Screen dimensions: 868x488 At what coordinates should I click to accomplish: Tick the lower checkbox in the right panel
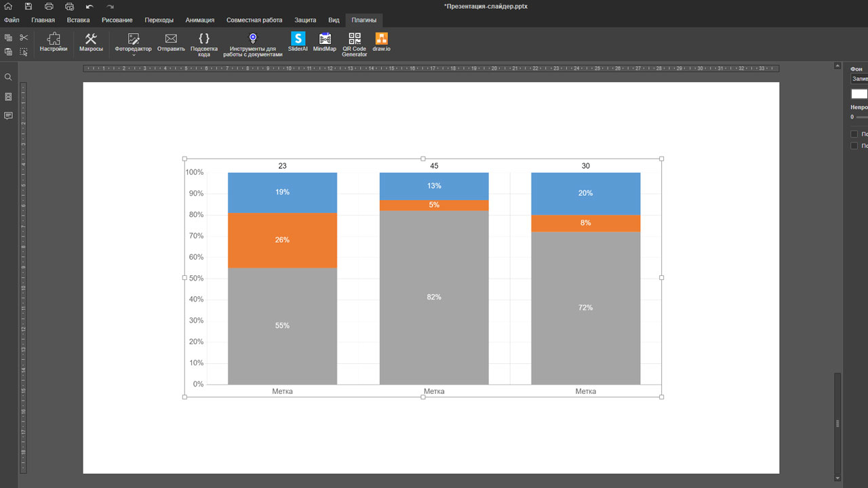[854, 146]
